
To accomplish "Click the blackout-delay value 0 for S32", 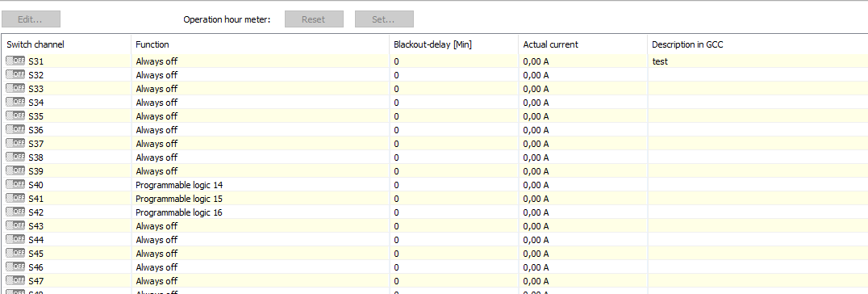I will [396, 75].
